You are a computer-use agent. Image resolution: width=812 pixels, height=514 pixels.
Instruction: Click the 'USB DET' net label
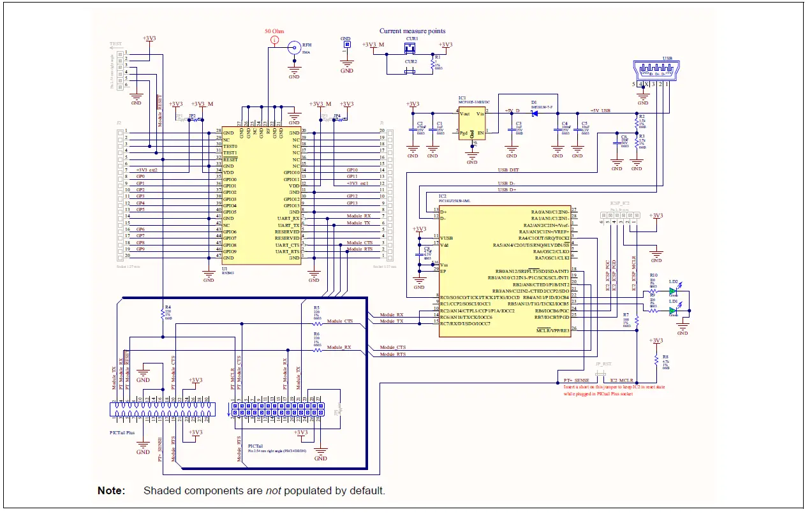508,170
